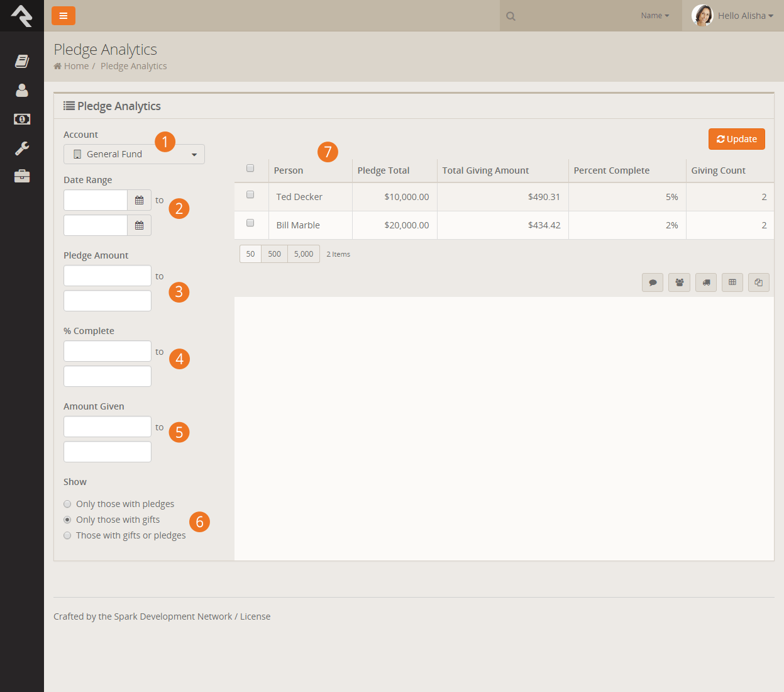Set page size to 500 items
Screen dimensions: 784x692
tap(274, 254)
